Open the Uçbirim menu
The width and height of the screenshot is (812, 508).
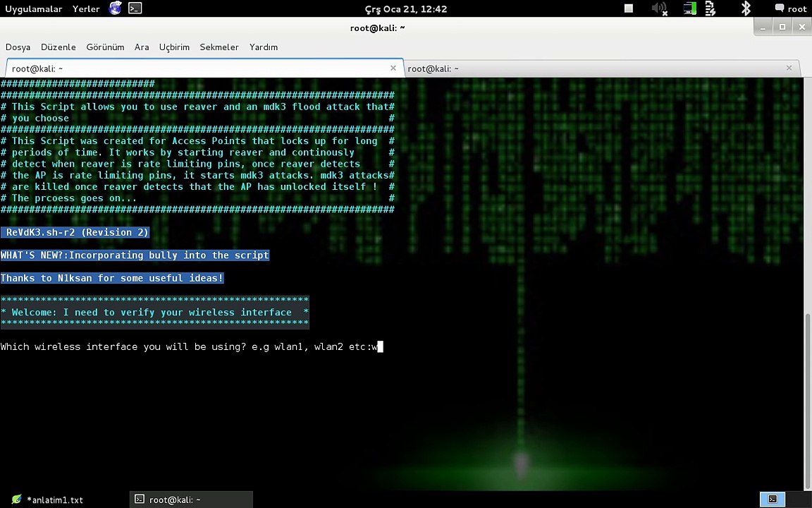click(x=174, y=47)
